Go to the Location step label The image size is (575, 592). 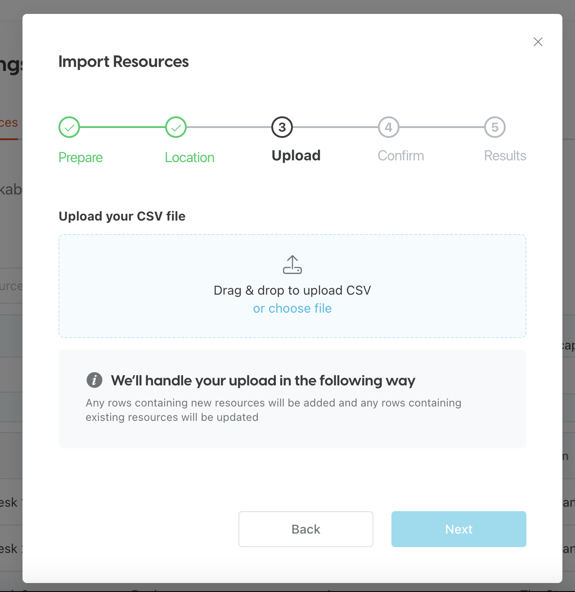190,157
